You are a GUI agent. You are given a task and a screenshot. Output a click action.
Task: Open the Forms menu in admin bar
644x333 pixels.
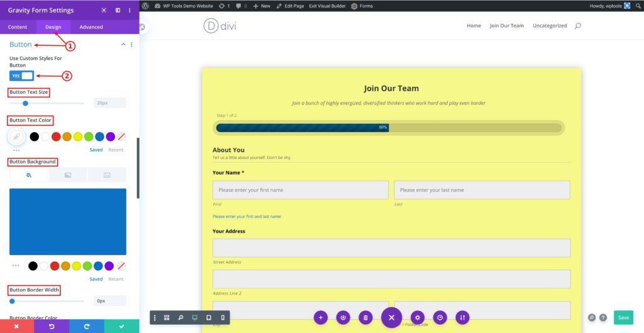point(362,6)
